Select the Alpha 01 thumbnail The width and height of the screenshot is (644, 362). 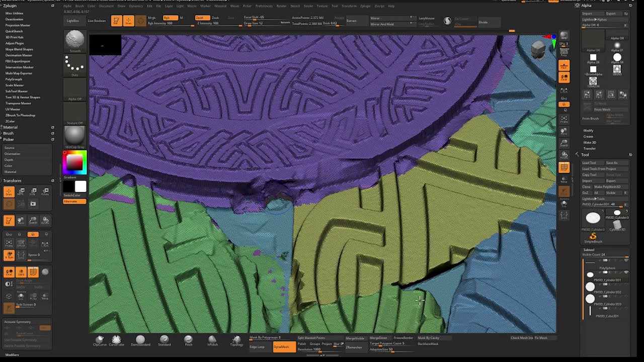(617, 47)
